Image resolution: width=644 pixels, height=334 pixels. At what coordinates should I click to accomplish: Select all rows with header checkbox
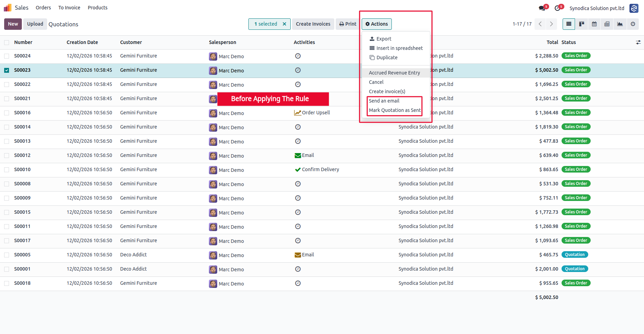click(x=7, y=42)
